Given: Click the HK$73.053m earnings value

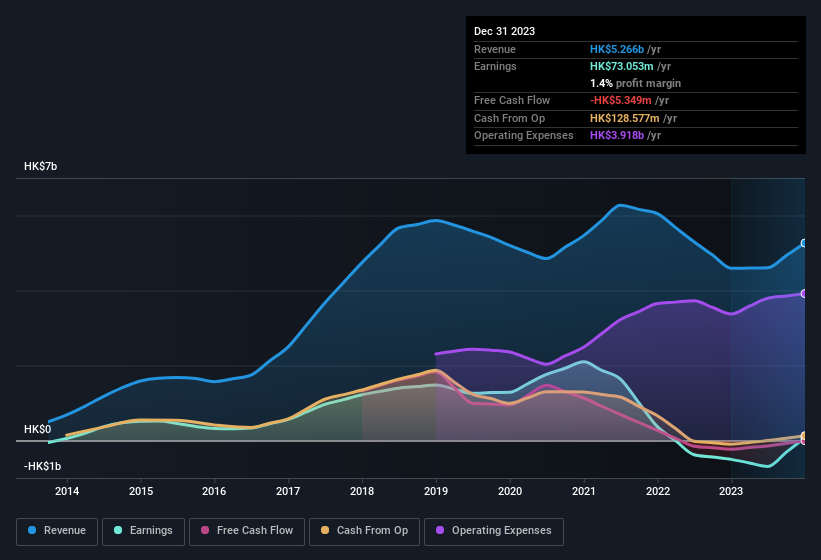Looking at the screenshot, I should [622, 66].
